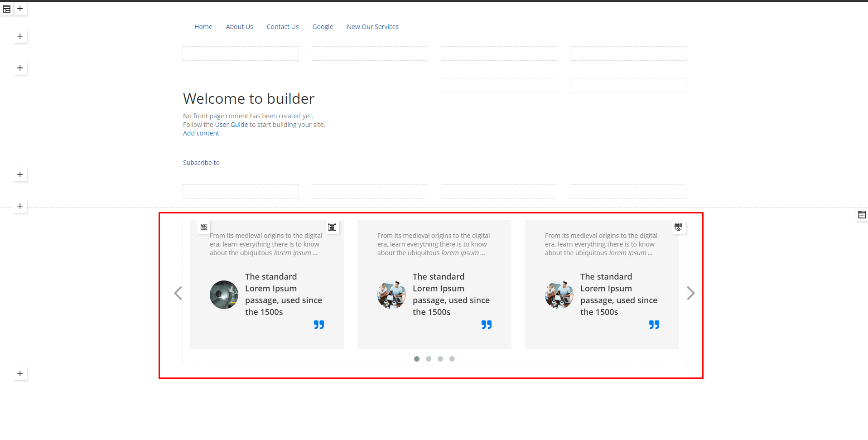This screenshot has width=868, height=440.
Task: Select the third carousel pagination dot
Action: pyautogui.click(x=440, y=359)
